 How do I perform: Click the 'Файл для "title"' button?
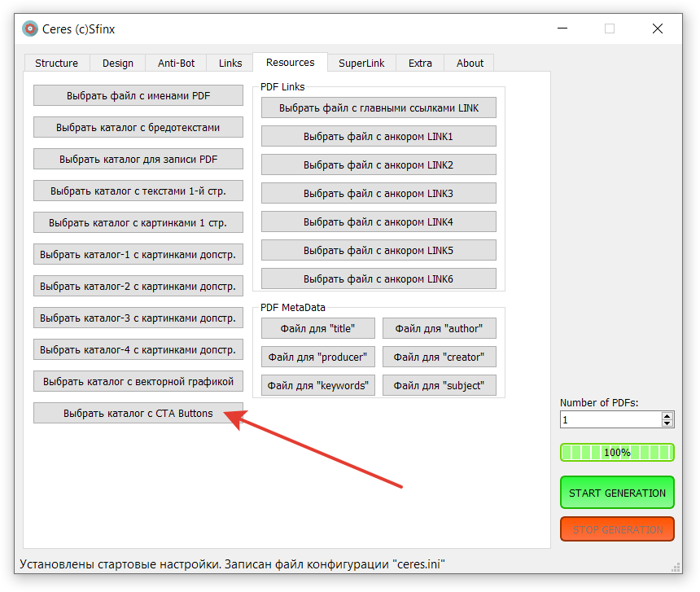[x=318, y=328]
